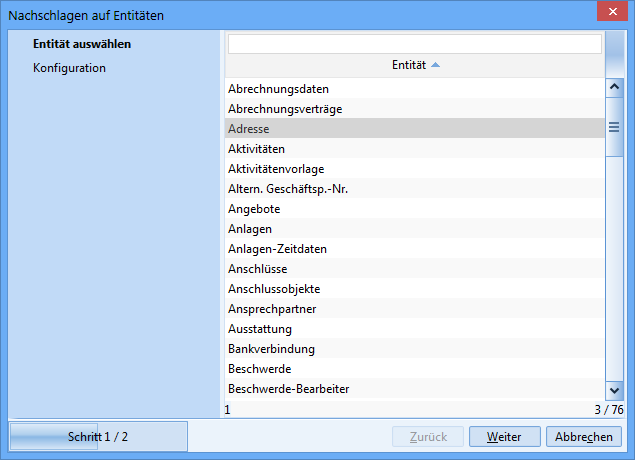Click the scrollbar down arrow

coord(614,390)
